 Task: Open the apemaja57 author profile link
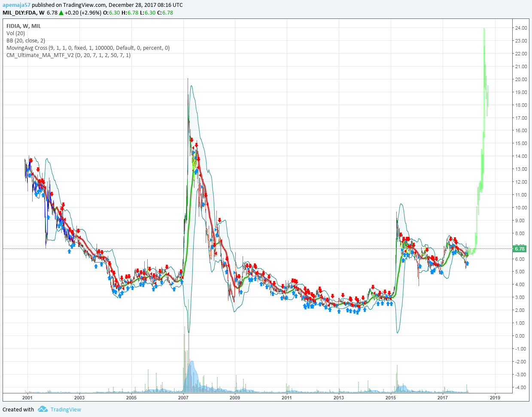16,5
